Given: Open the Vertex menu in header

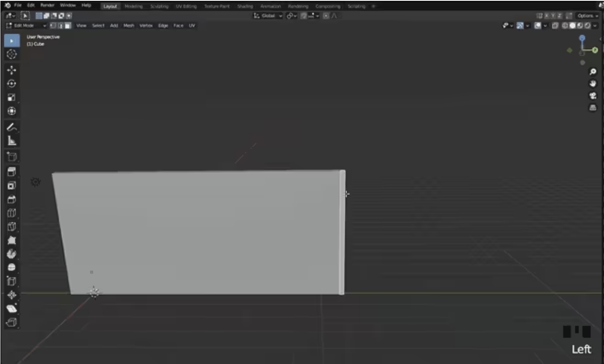Looking at the screenshot, I should (146, 25).
